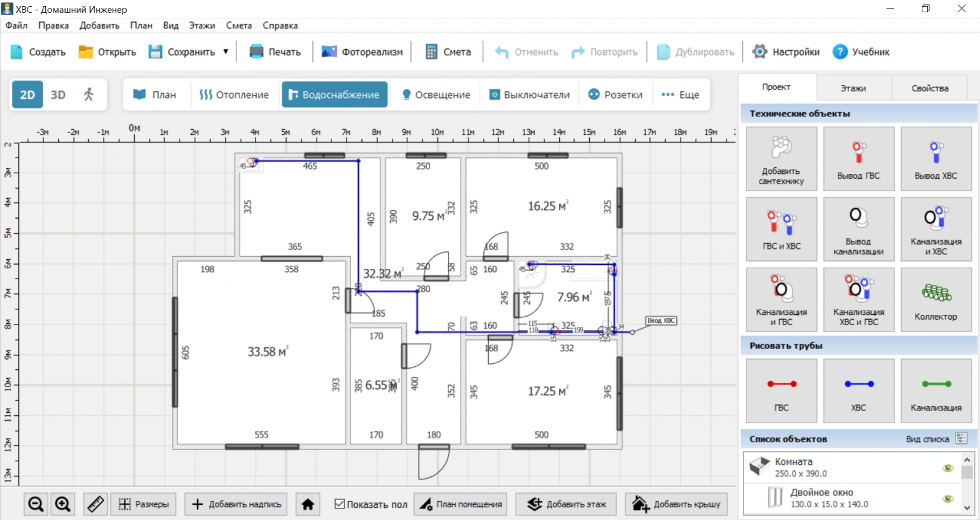Select the Коллектор object icon
980x520 pixels.
tap(935, 300)
